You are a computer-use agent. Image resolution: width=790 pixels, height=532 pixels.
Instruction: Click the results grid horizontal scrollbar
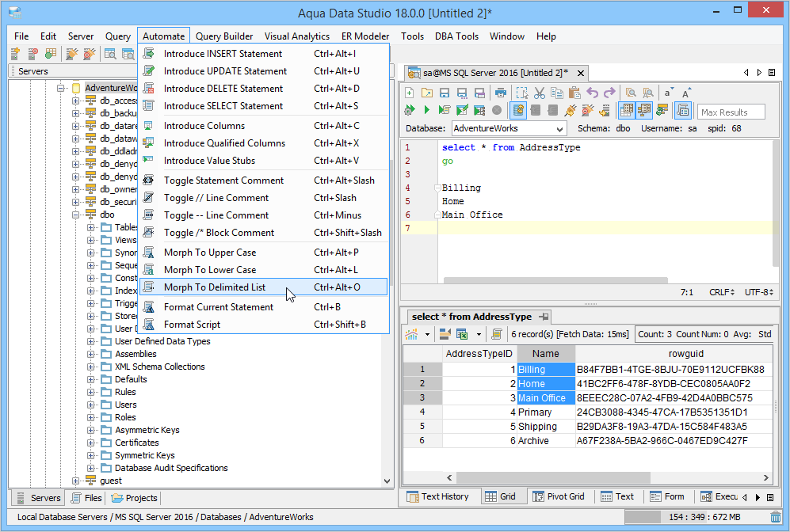click(553, 477)
